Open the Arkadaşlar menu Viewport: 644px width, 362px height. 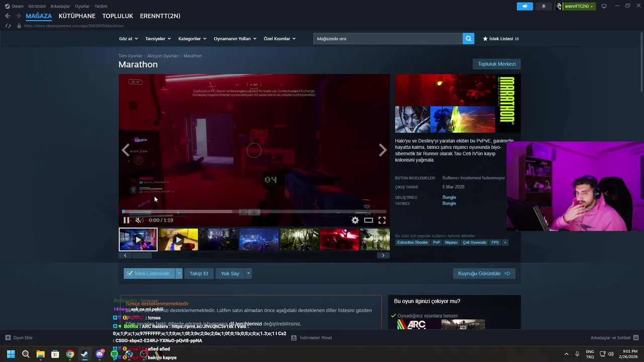pyautogui.click(x=60, y=6)
